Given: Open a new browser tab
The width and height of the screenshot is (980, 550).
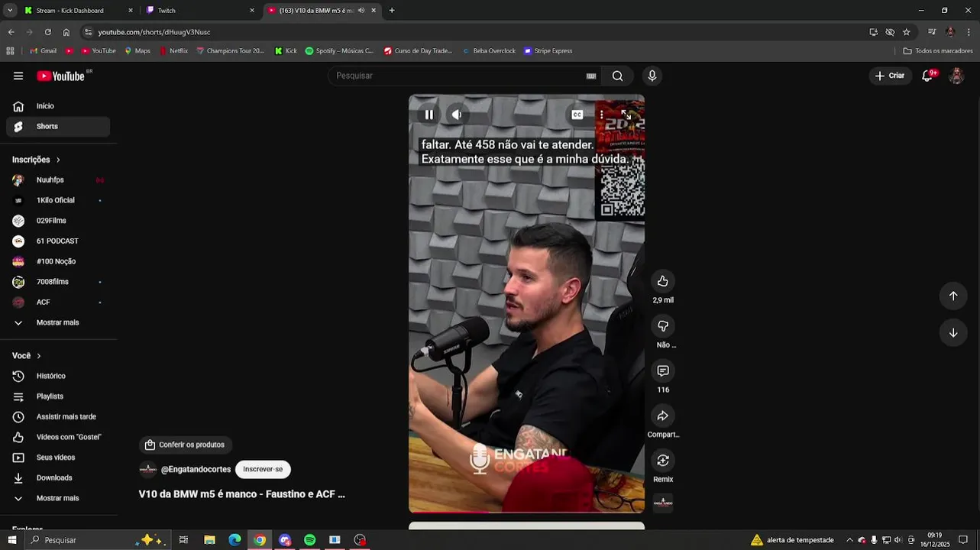Looking at the screenshot, I should (x=392, y=10).
